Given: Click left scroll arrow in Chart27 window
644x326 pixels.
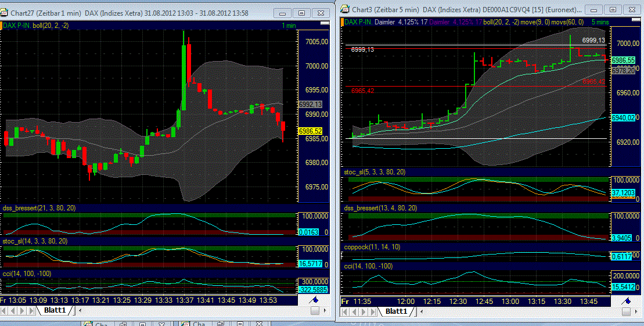Looking at the screenshot, I should 80,311.
